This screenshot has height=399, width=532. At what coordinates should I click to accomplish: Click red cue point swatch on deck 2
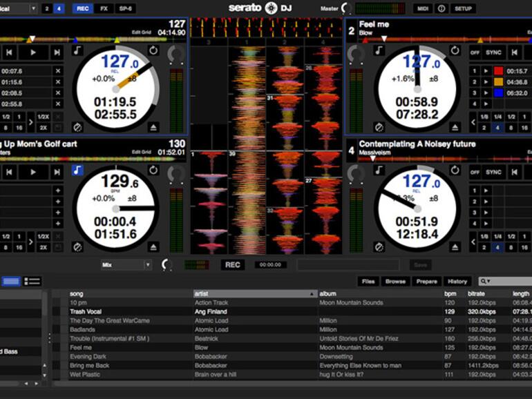[x=498, y=71]
